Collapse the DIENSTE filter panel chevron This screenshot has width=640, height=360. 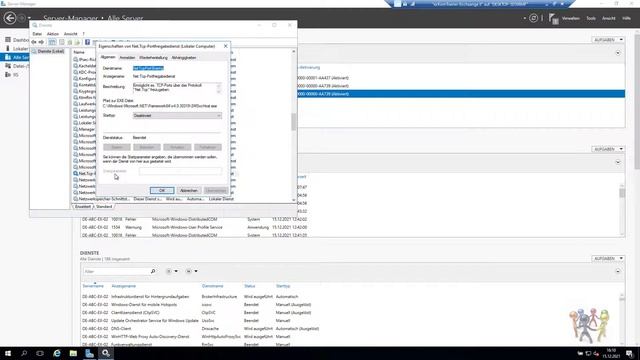click(x=618, y=271)
